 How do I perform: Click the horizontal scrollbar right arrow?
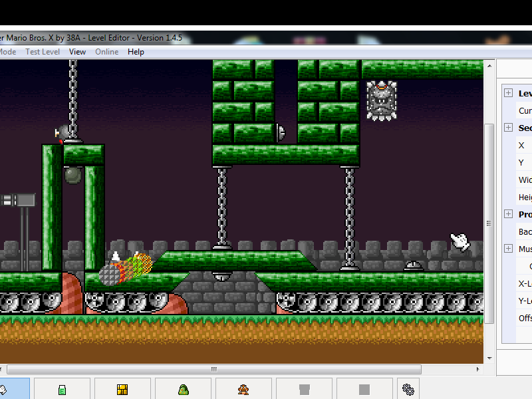click(478, 369)
